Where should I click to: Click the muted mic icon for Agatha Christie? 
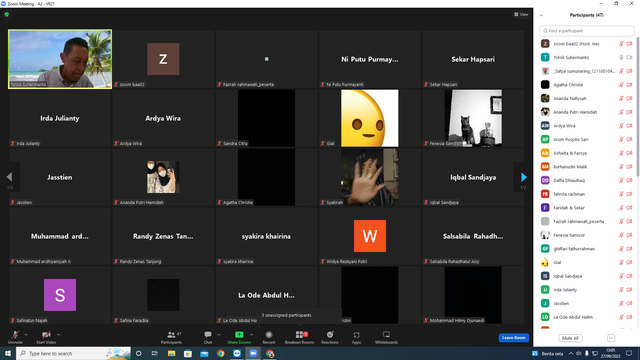click(621, 85)
